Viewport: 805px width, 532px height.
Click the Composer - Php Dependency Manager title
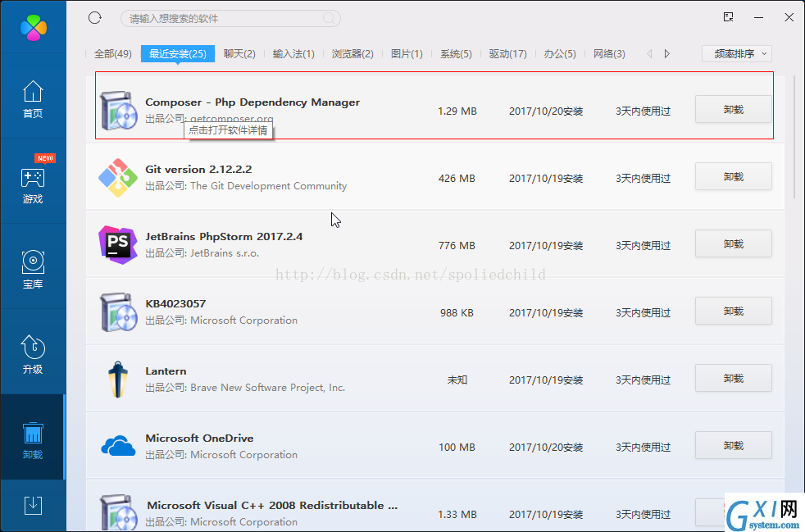(252, 102)
